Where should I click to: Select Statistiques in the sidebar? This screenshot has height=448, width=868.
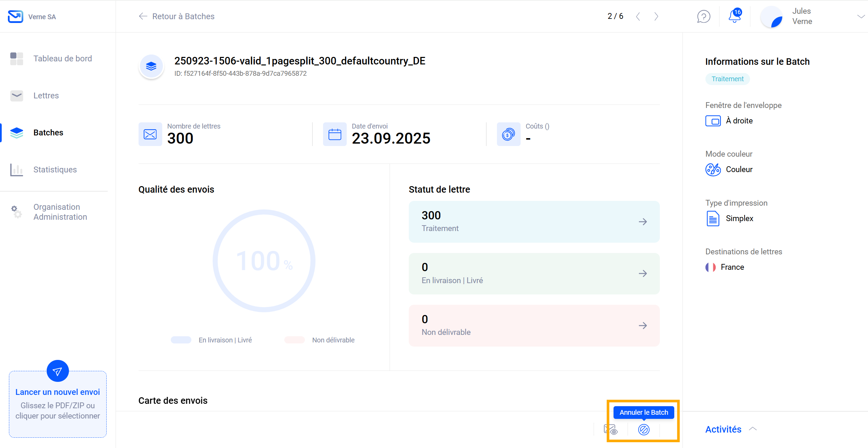tap(55, 170)
